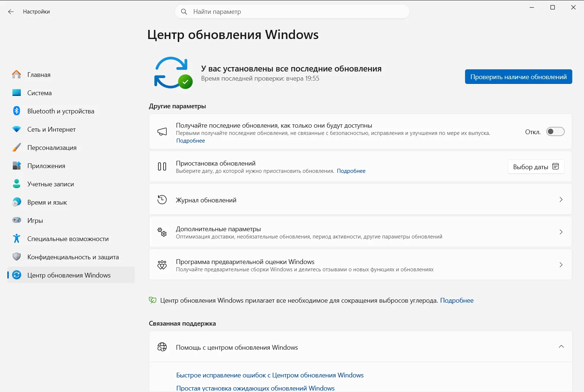Viewport: 584px width, 392px height.
Task: Click Подробнее link under latest updates
Action: (191, 141)
